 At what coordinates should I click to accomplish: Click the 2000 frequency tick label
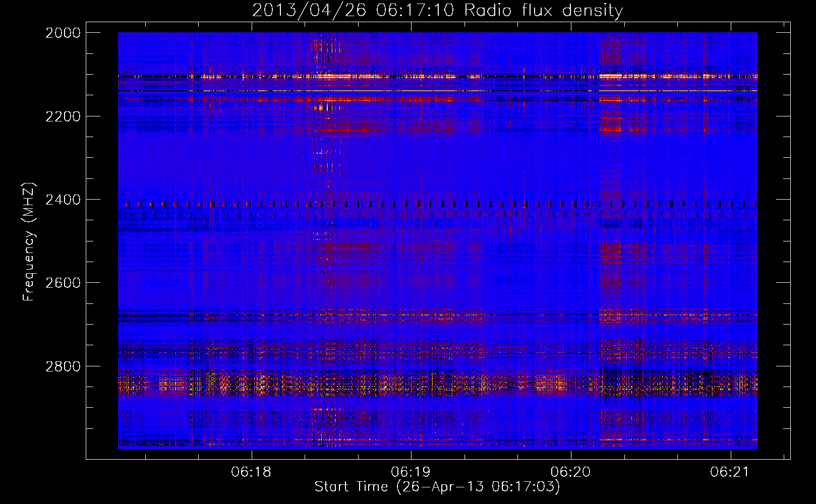click(63, 33)
